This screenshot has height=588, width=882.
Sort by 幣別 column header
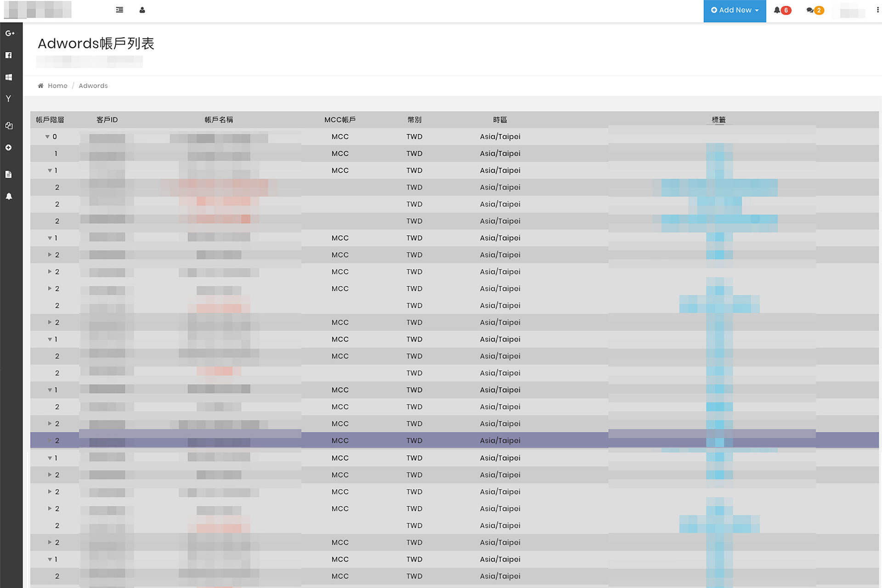pyautogui.click(x=414, y=120)
